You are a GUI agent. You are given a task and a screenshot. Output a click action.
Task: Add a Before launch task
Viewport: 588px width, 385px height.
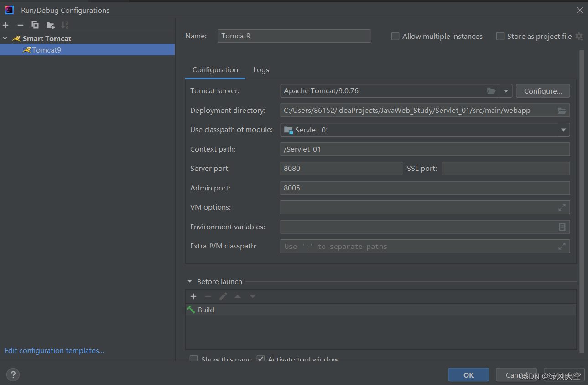193,296
